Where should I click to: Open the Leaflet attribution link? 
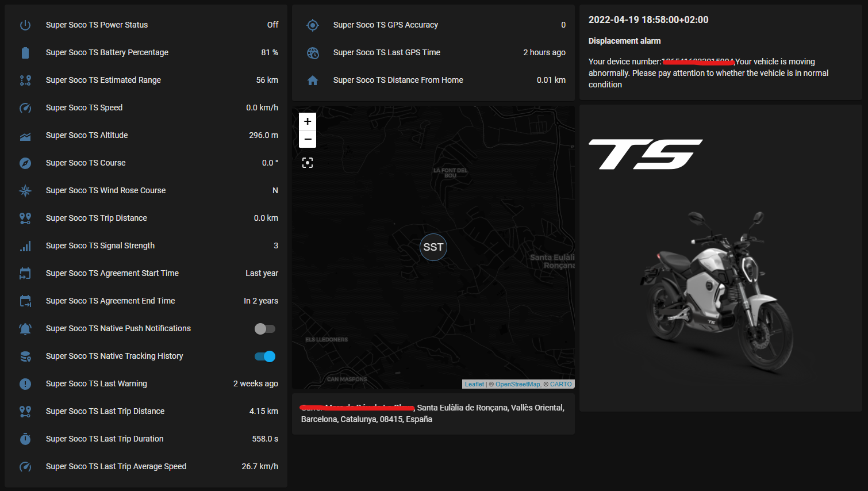[474, 384]
